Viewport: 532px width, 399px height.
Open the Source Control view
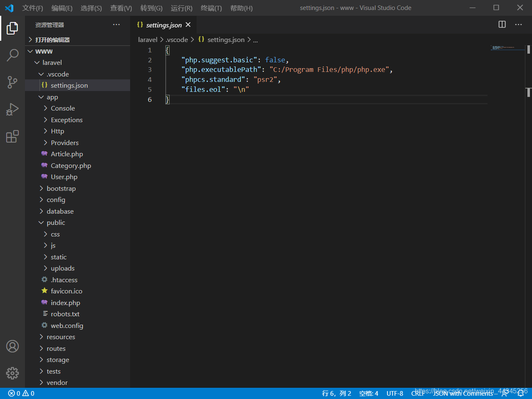pyautogui.click(x=12, y=82)
